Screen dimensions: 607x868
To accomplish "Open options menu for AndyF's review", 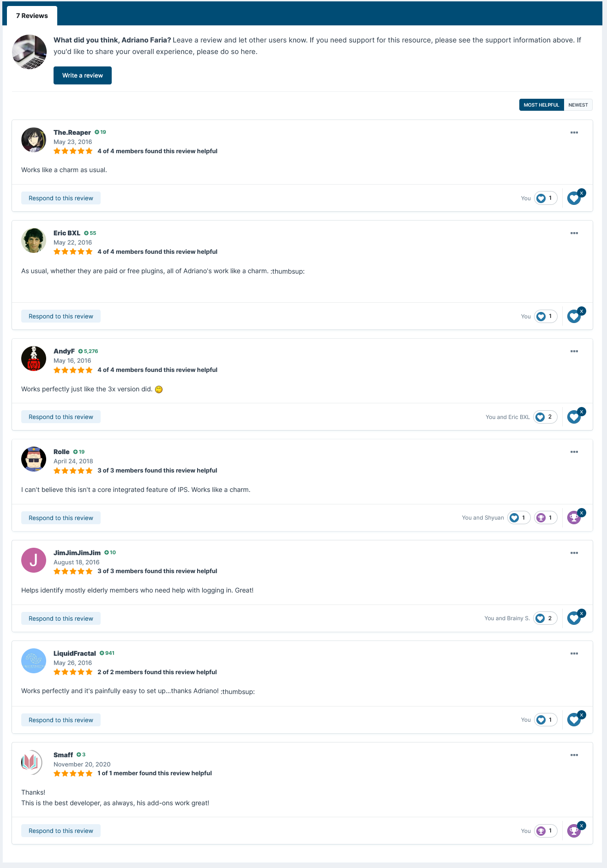I will pos(574,351).
